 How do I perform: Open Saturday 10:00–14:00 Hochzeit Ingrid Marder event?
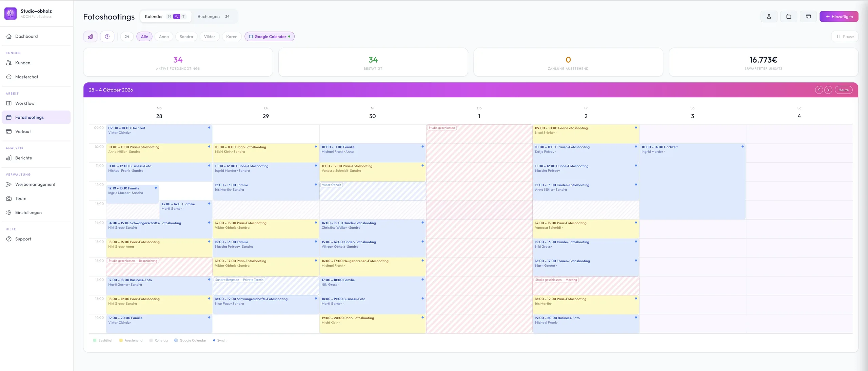(692, 181)
